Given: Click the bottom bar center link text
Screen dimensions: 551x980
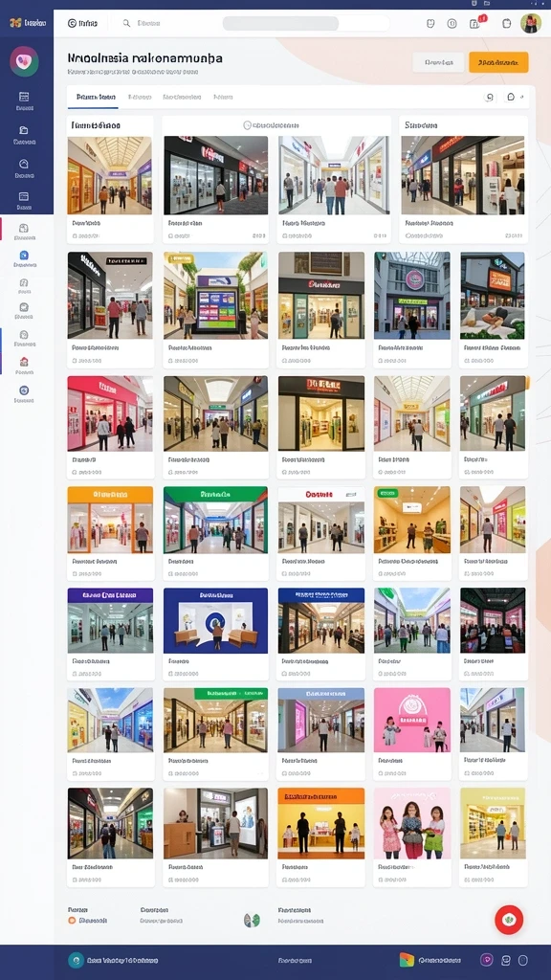Looking at the screenshot, I should click(295, 961).
